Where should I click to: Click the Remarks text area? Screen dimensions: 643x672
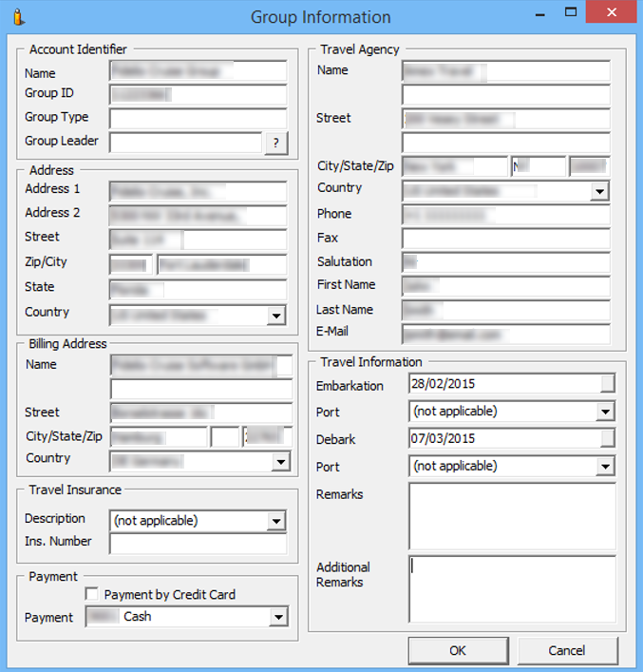[513, 516]
